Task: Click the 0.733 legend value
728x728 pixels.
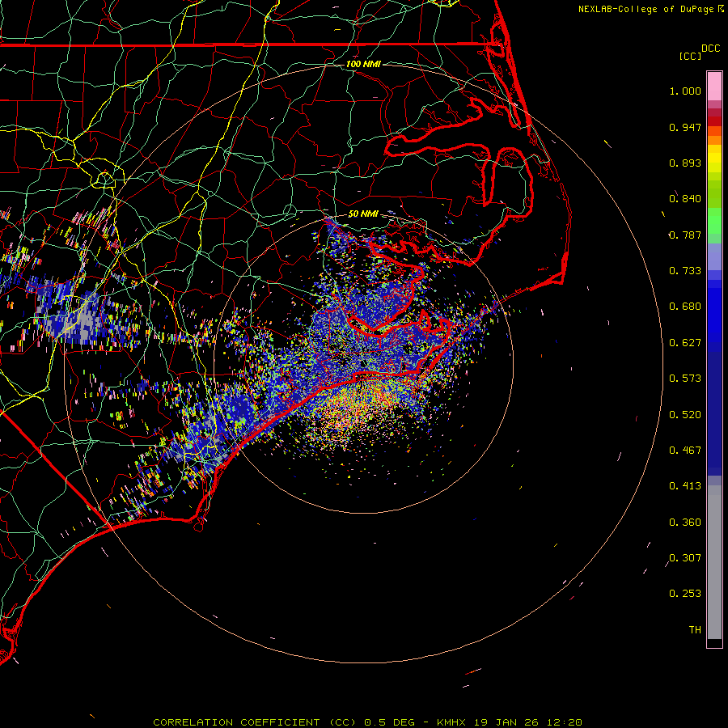Action: (x=685, y=271)
